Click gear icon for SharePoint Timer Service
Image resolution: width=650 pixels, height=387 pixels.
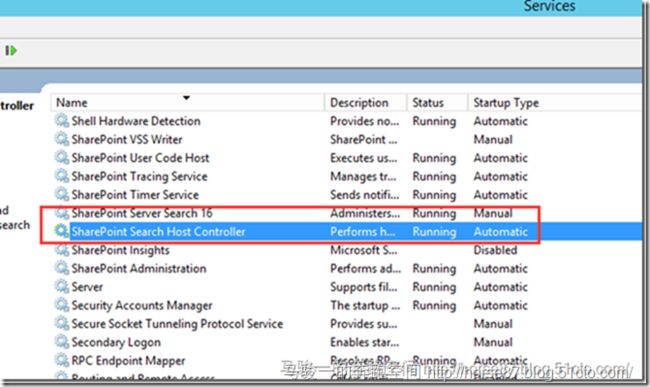point(62,194)
